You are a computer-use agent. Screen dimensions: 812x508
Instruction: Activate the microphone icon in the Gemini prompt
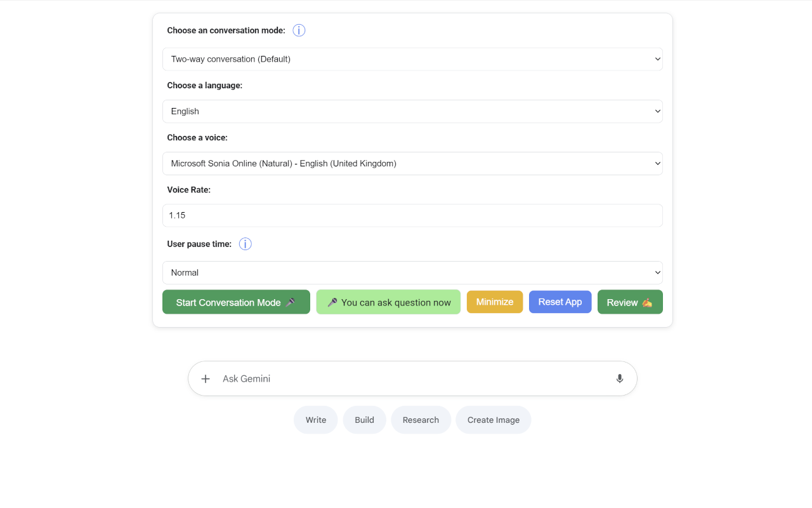click(619, 379)
